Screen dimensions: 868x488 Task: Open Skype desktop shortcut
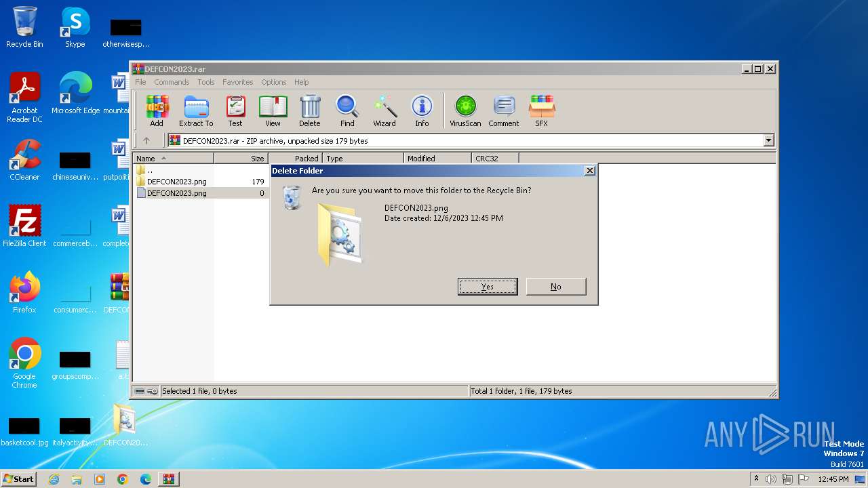pyautogui.click(x=75, y=27)
